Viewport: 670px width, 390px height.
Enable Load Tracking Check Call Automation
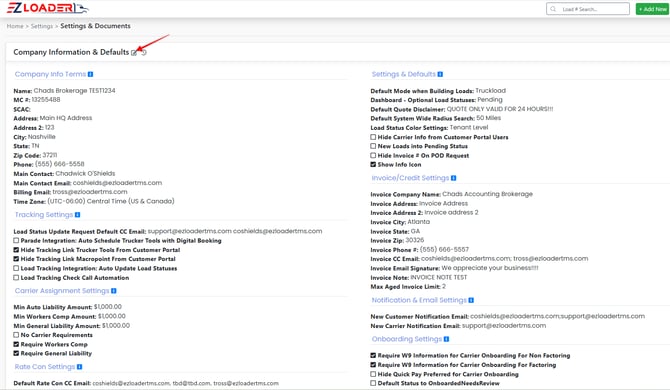(16, 278)
